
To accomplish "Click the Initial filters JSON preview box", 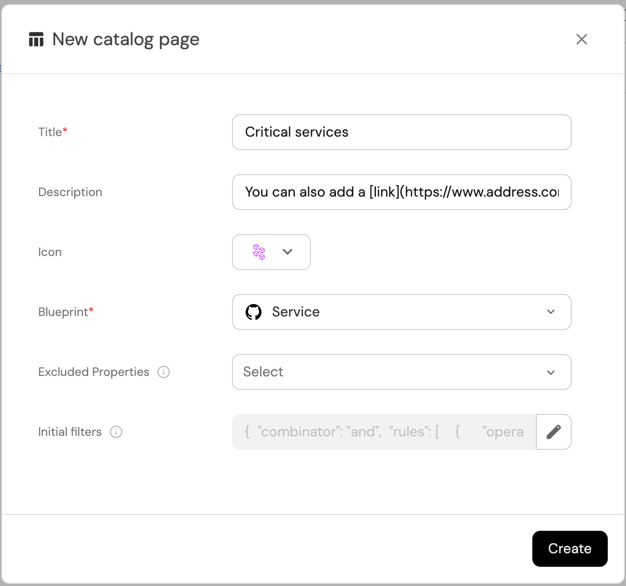I will point(384,432).
